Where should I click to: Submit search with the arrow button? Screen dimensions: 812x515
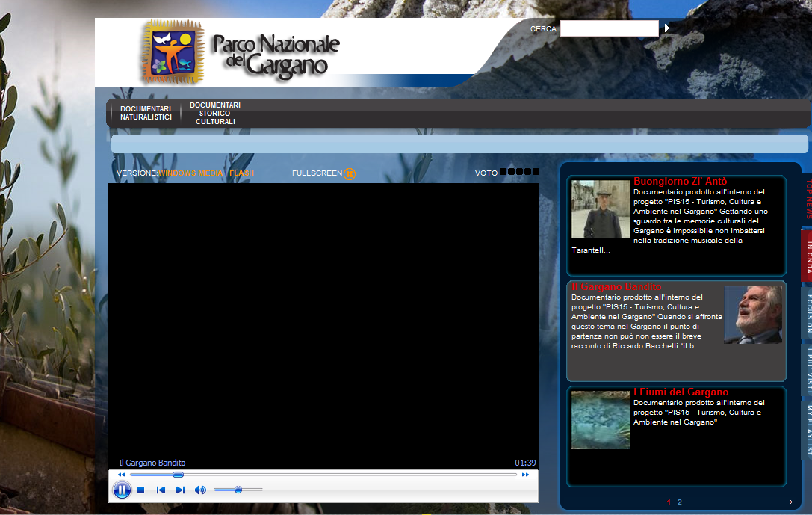pyautogui.click(x=666, y=28)
